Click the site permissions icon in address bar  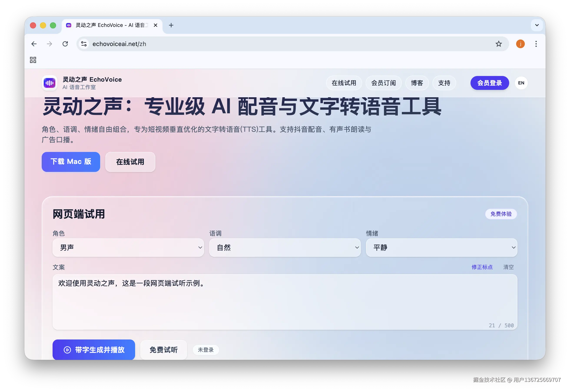[x=84, y=44]
